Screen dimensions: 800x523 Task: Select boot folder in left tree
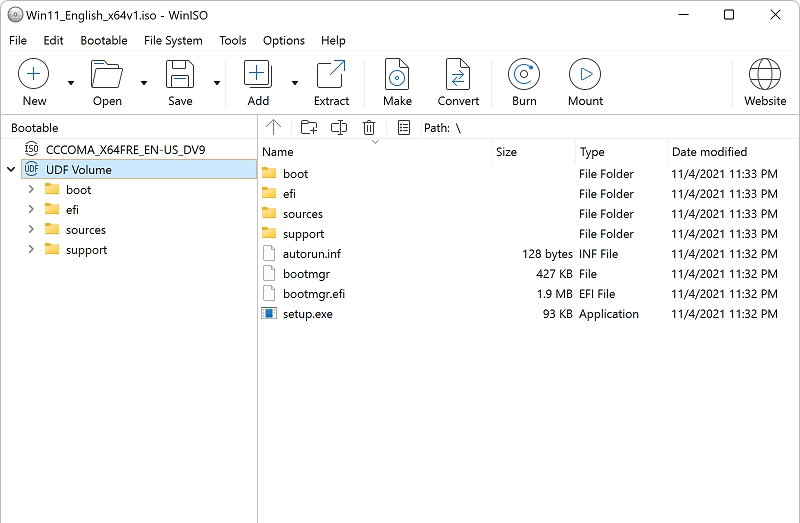78,190
